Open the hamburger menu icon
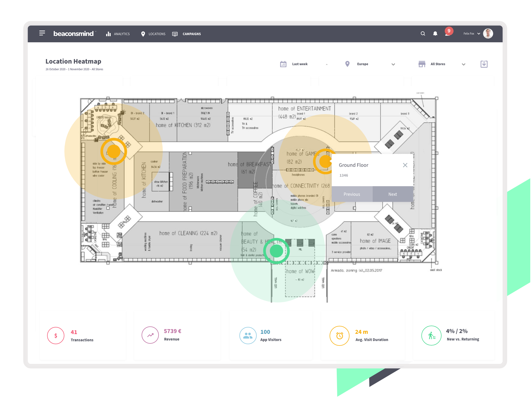 42,33
